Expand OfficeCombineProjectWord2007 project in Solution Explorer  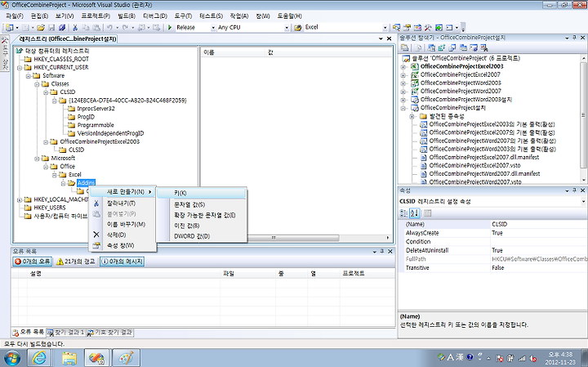coord(403,92)
